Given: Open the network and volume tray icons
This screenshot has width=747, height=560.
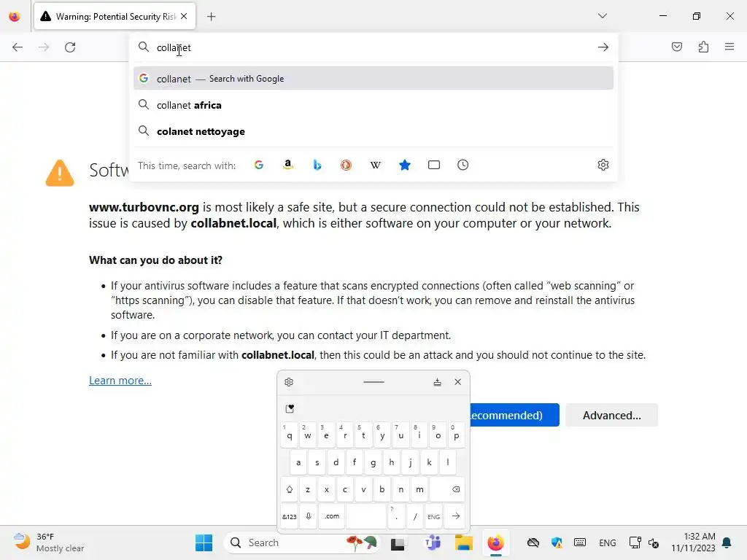Looking at the screenshot, I should click(644, 542).
